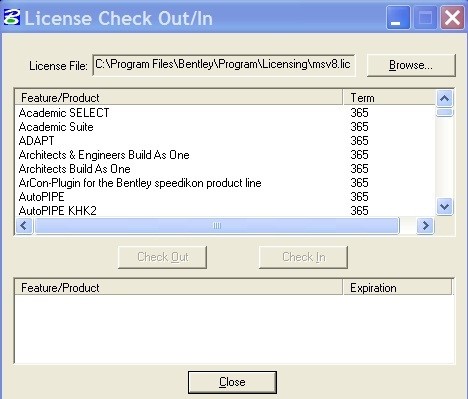Close the window with the red X

pyautogui.click(x=452, y=18)
